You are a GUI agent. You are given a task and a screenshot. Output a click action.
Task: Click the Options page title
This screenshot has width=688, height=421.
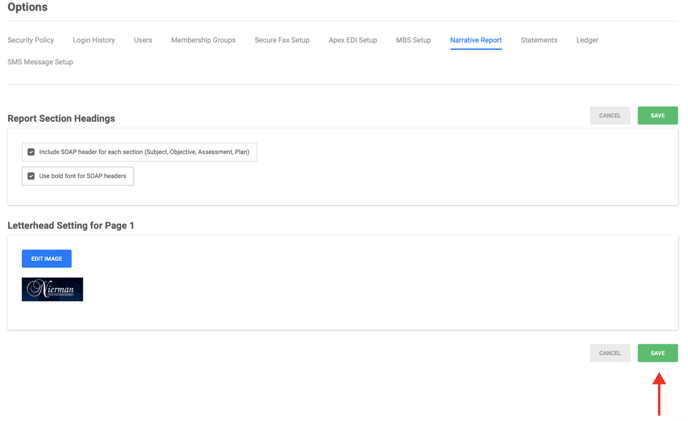point(27,7)
